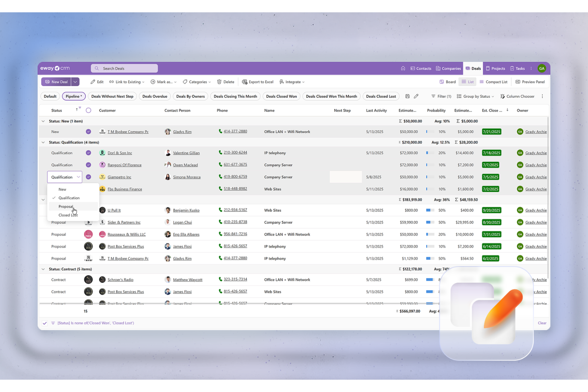Toggle selection circle for Rangoni Of Florence row

click(88, 165)
